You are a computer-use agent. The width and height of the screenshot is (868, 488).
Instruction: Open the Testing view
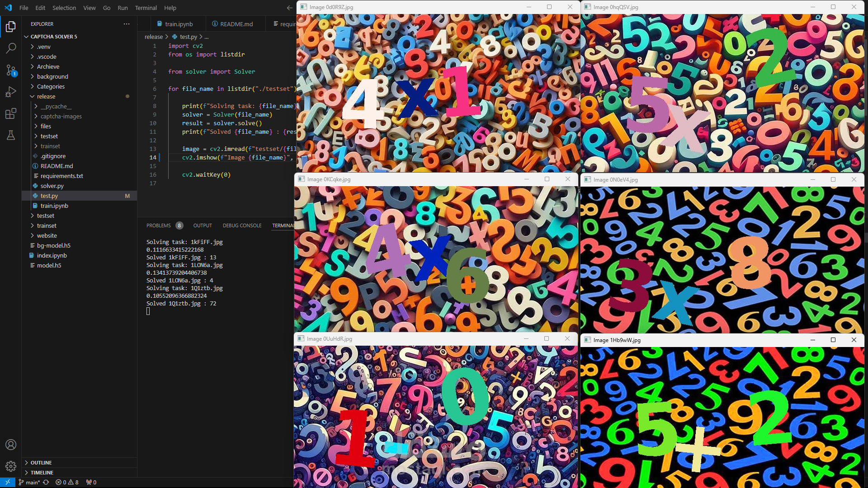point(11,135)
